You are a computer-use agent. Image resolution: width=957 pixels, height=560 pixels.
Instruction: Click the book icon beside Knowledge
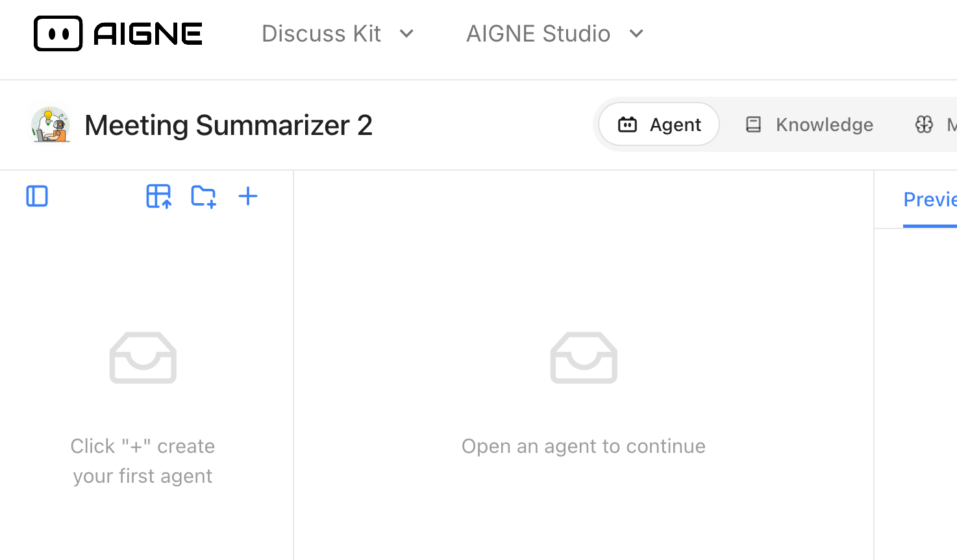753,125
